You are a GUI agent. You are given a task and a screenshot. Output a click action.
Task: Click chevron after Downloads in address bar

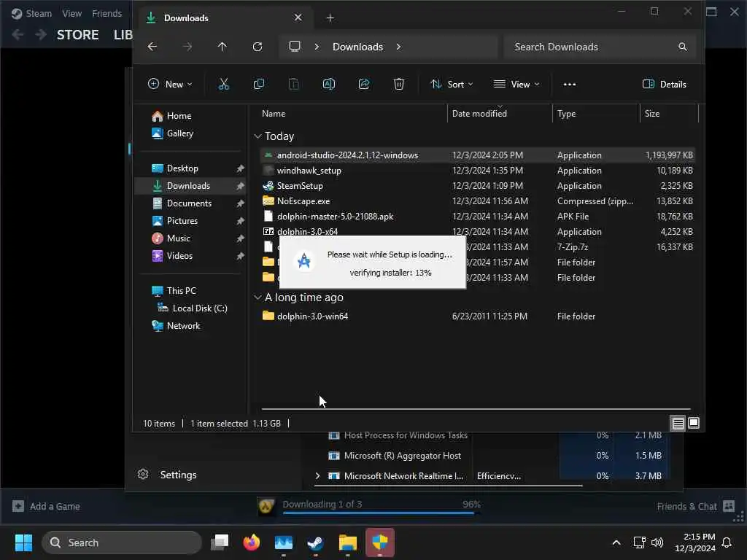[x=398, y=47]
